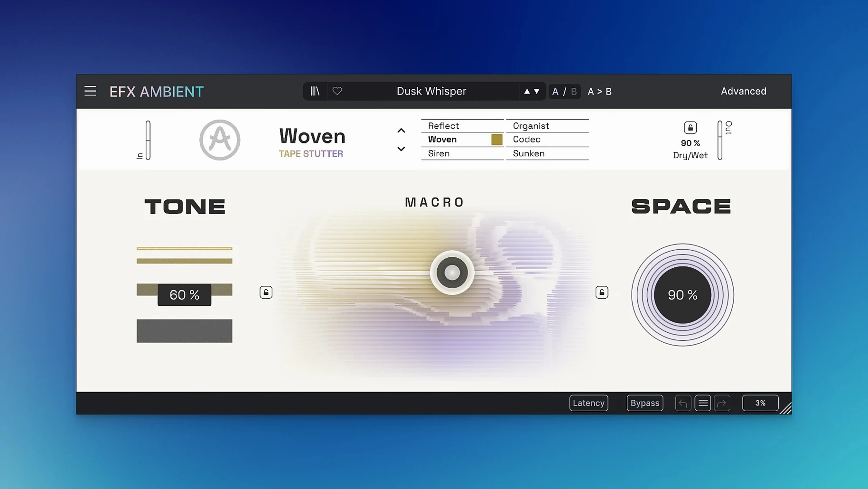Choose the Woven distortion type
The image size is (868, 489).
tap(462, 140)
